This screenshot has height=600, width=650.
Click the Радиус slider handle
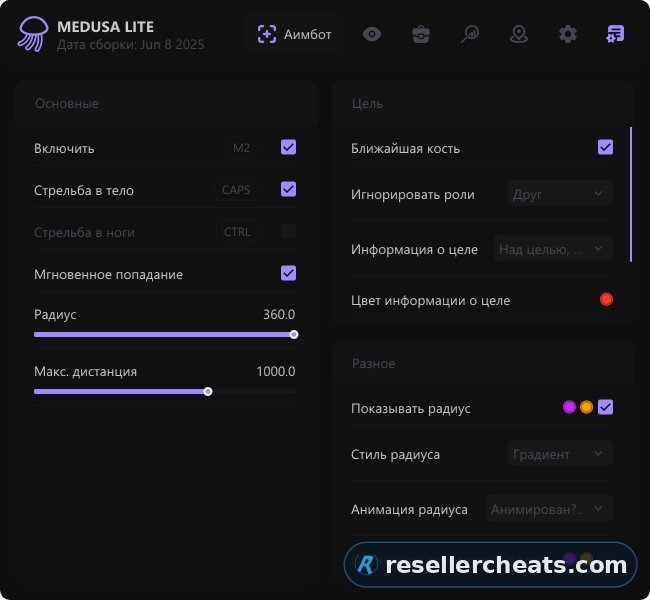pyautogui.click(x=294, y=335)
